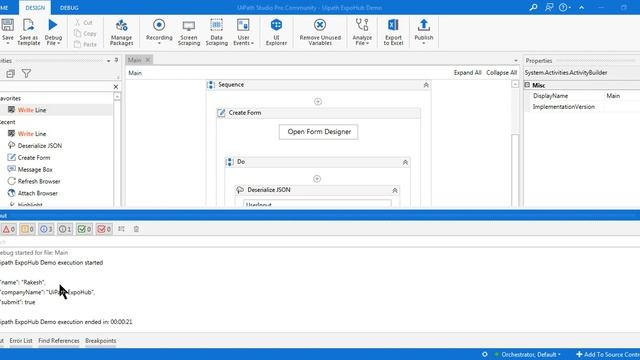This screenshot has height=360, width=640.
Task: Add activity via plus inside Do
Action: point(317,178)
